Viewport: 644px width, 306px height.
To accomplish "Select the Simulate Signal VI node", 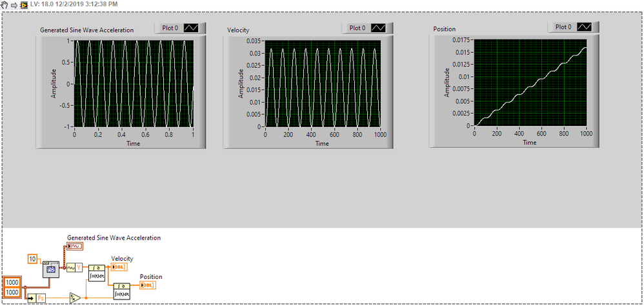I will (51, 269).
